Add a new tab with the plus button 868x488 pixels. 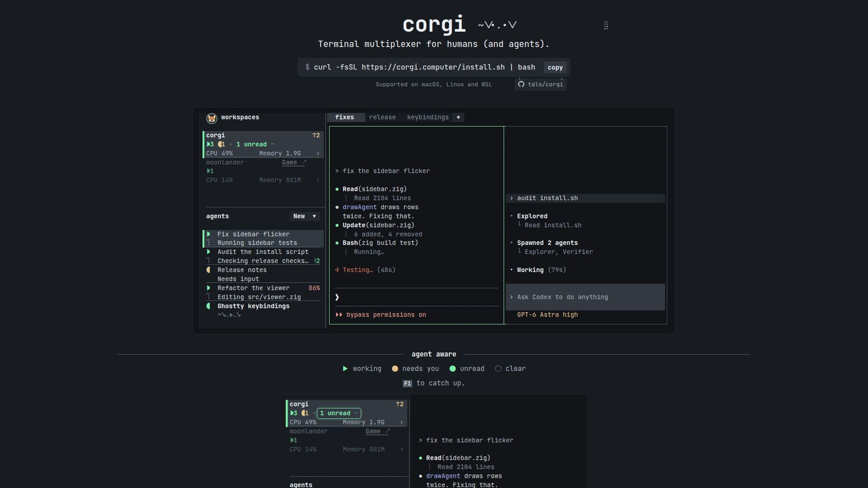(458, 117)
